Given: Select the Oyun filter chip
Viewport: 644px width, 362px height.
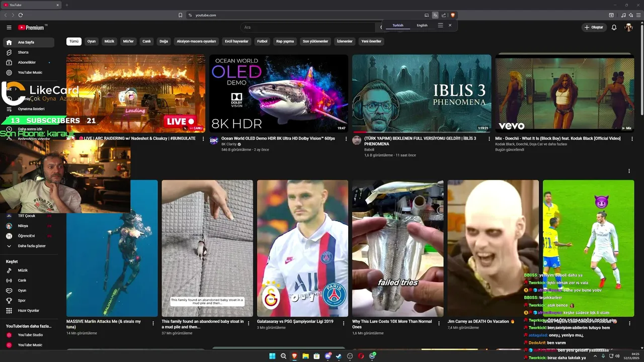Looking at the screenshot, I should (x=92, y=41).
